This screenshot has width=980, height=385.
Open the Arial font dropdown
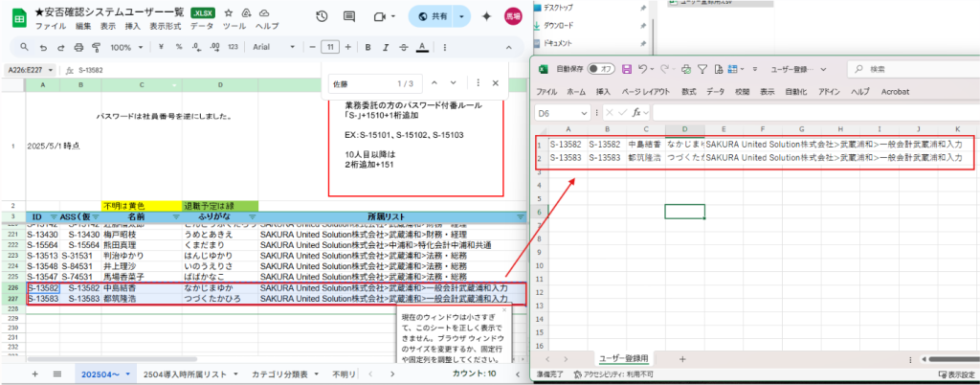click(271, 47)
